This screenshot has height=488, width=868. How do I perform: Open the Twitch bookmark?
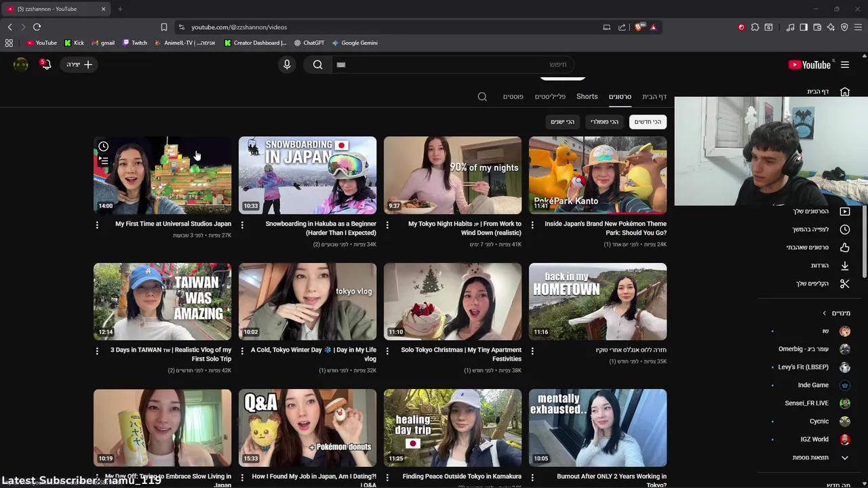coord(135,43)
